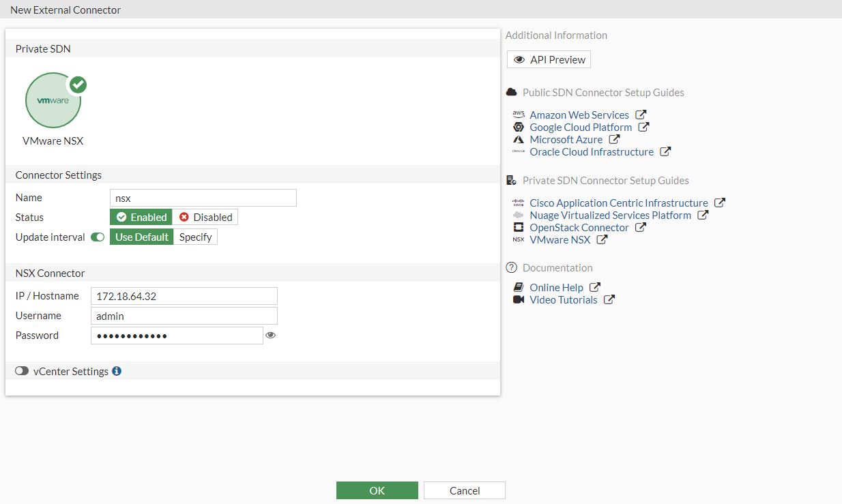
Task: Click the Microsoft Azure triangle icon
Action: click(520, 139)
